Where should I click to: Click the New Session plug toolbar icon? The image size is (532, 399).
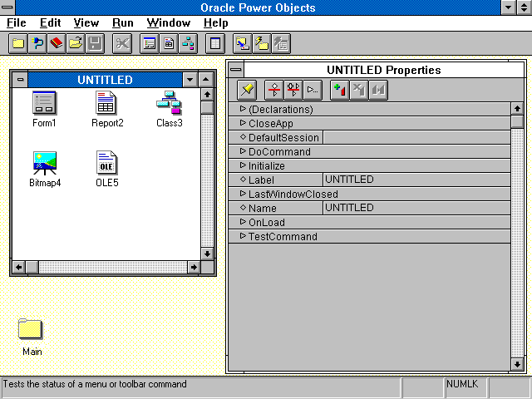tap(37, 43)
